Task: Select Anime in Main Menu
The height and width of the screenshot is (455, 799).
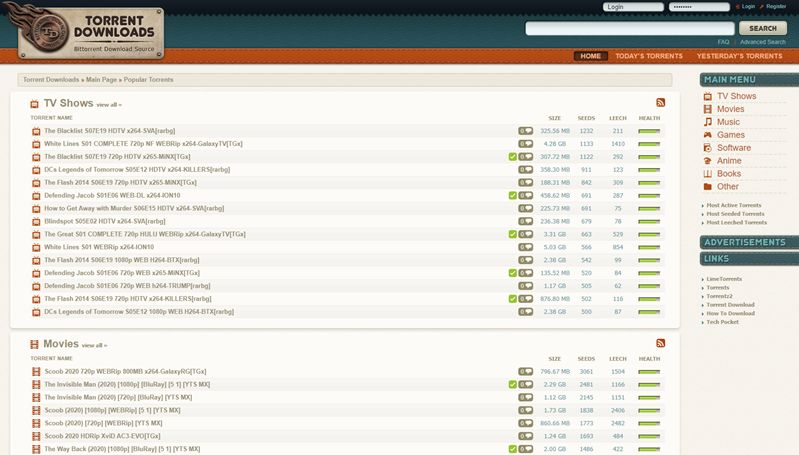Action: pyautogui.click(x=729, y=160)
